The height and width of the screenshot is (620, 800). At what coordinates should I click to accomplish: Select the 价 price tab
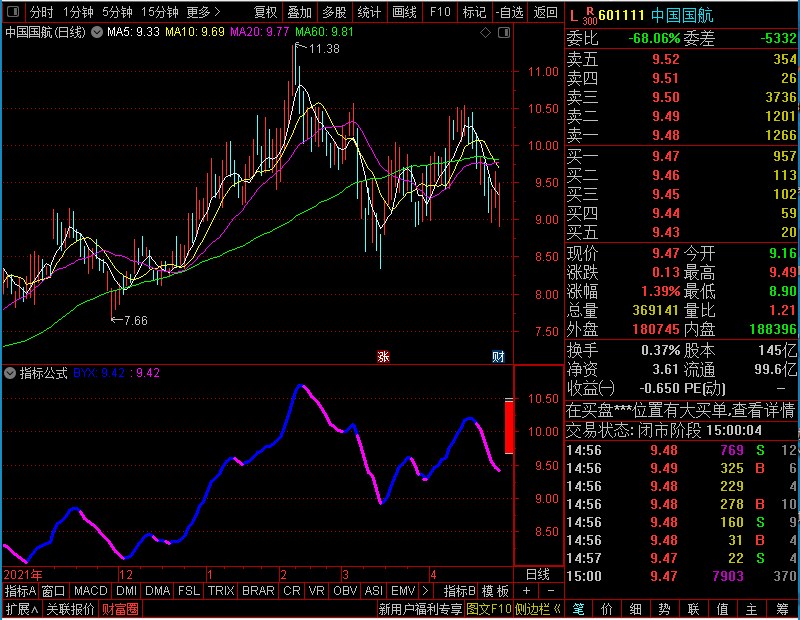tap(607, 609)
